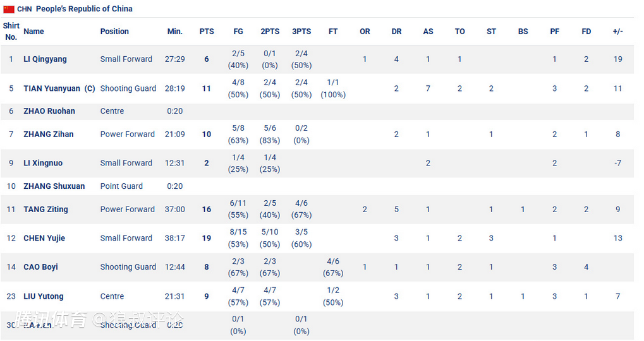
Task: Open player LI Qingyang's profile
Action: (45, 59)
